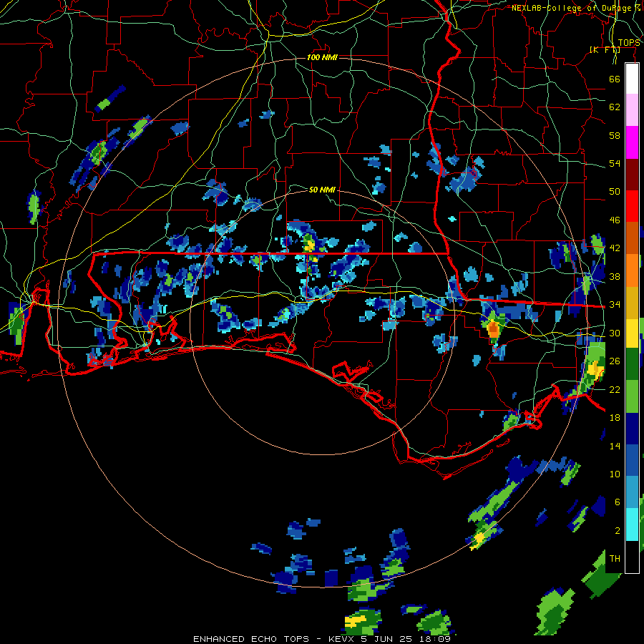The image size is (644, 644).
Task: Click the K FT units label
Action: (605, 49)
